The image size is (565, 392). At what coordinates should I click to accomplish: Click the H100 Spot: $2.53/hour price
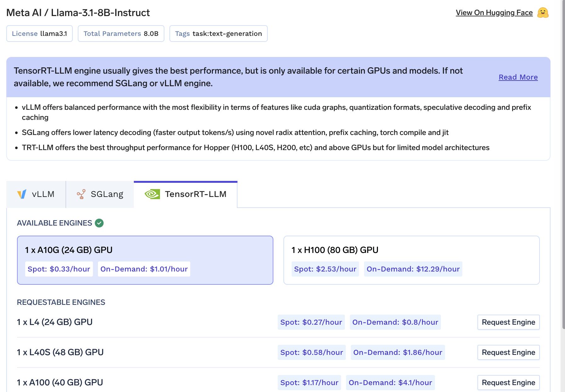(325, 269)
